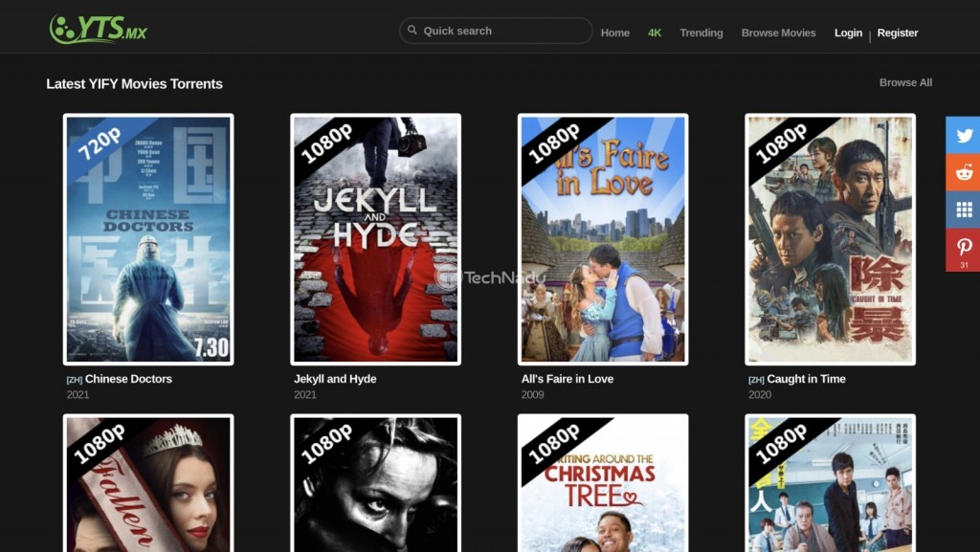The width and height of the screenshot is (980, 552).
Task: Click the search magnifier icon
Action: click(412, 30)
